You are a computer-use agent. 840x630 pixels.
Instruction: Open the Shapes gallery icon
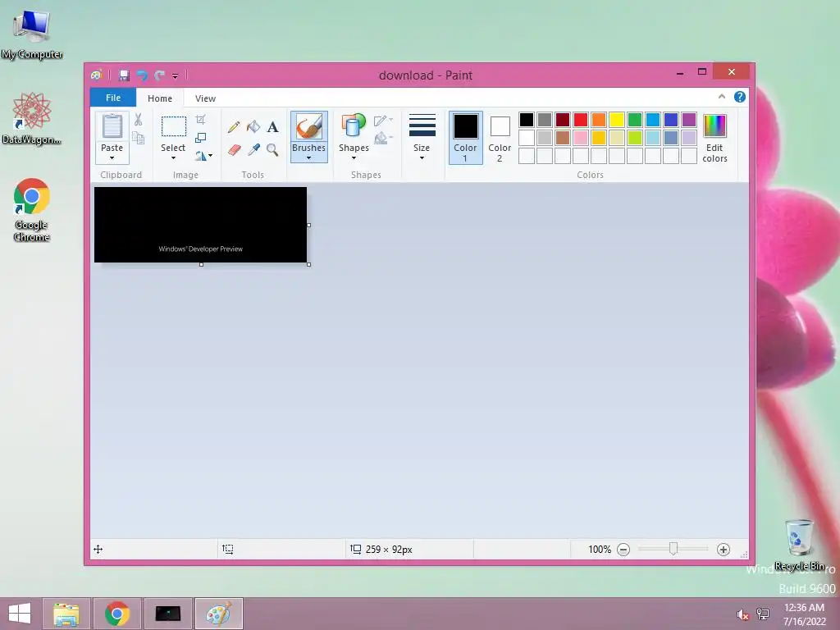(354, 126)
